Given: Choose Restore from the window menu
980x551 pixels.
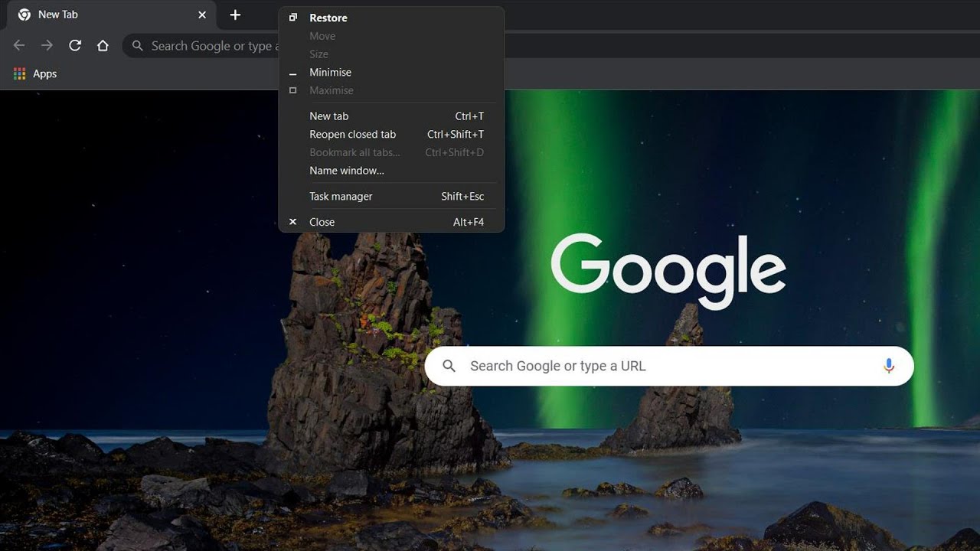Looking at the screenshot, I should pos(391,18).
